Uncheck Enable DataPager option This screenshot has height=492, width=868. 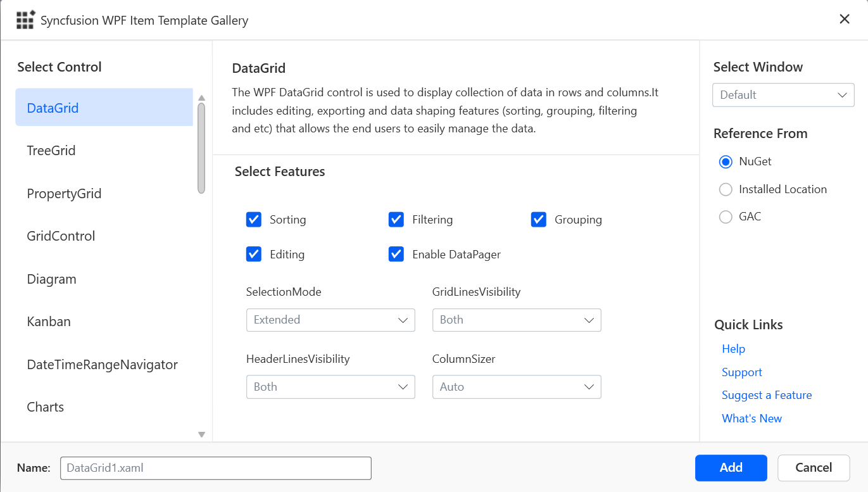(396, 254)
